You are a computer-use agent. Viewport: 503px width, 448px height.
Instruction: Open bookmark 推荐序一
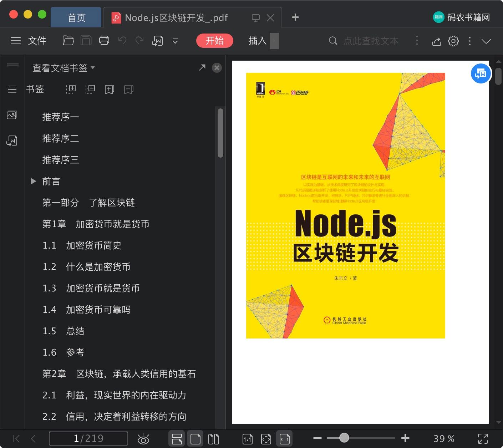(x=61, y=117)
